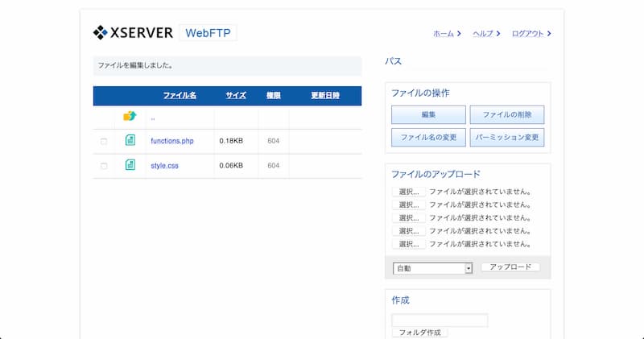Sort by ファイル名 column header
The image size is (644, 339).
tap(180, 95)
